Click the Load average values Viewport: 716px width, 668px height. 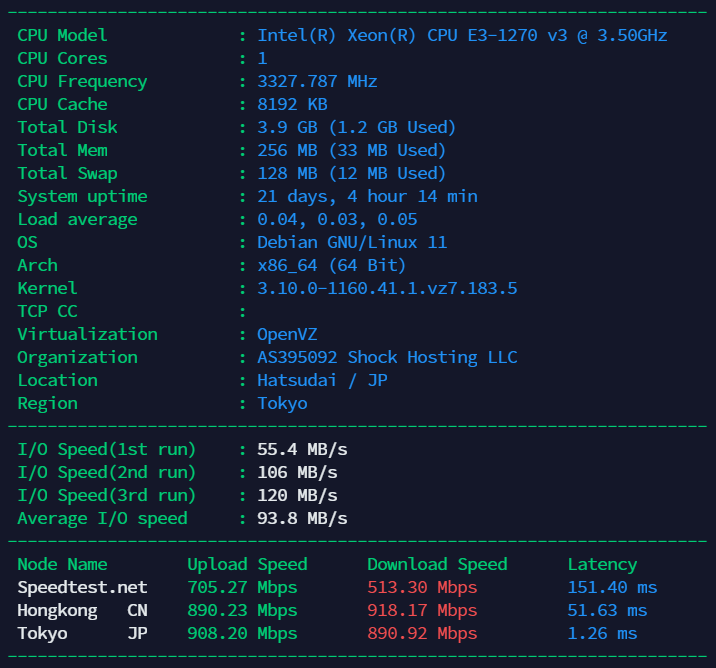point(337,220)
